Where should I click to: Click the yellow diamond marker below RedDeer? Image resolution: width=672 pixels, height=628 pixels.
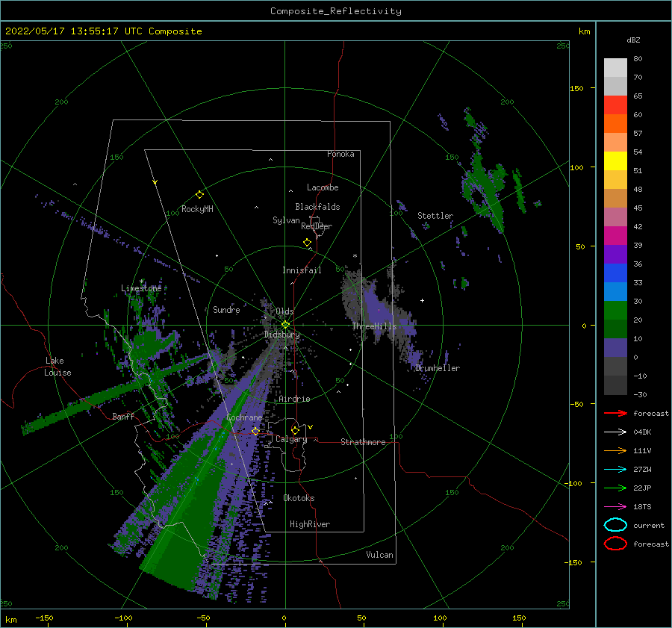click(307, 242)
